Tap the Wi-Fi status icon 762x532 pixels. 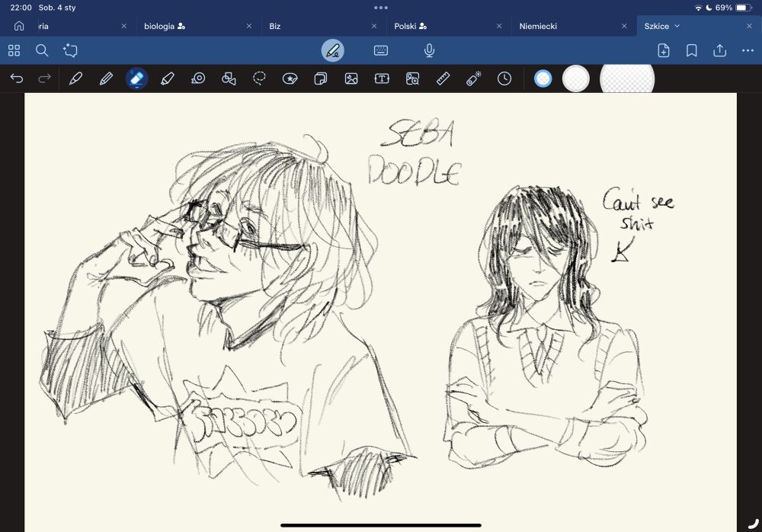(698, 8)
